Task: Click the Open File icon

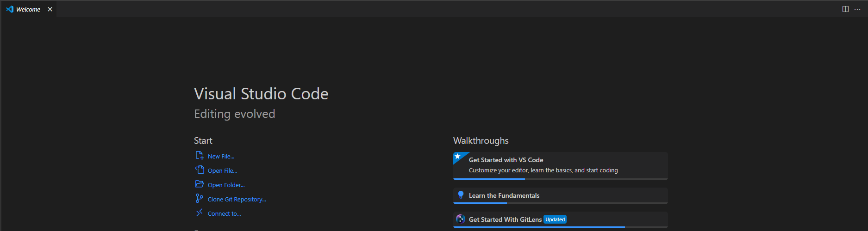Action: 200,170
